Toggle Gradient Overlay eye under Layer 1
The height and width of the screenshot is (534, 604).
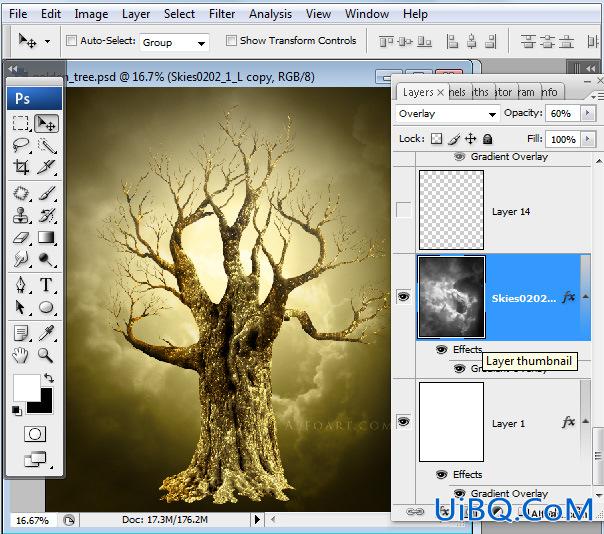tap(459, 493)
